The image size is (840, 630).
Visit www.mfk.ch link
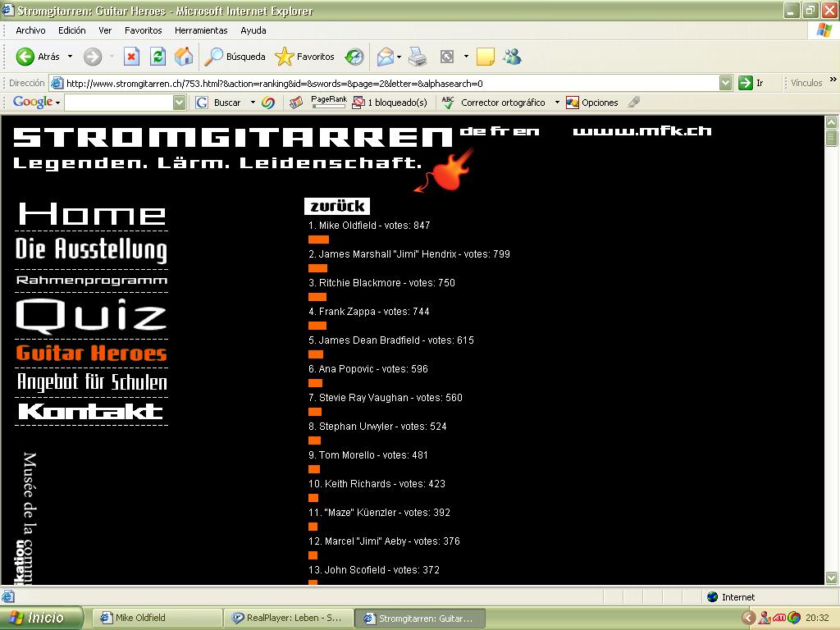642,131
